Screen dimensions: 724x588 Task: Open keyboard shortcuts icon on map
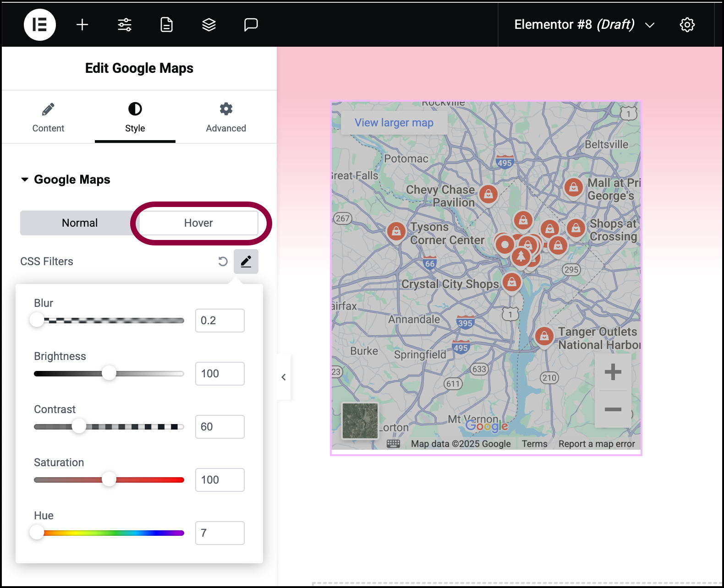[x=393, y=443]
